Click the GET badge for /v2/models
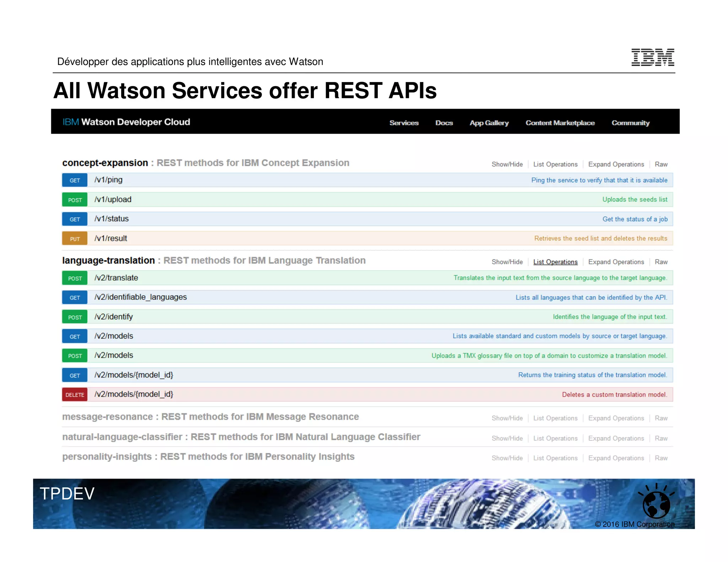This screenshot has width=728, height=562. tap(75, 336)
